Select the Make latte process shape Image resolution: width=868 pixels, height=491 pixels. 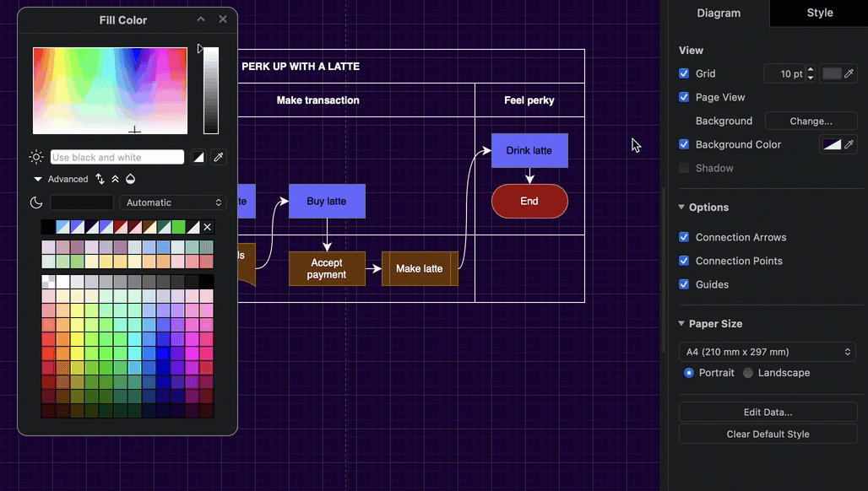(420, 269)
